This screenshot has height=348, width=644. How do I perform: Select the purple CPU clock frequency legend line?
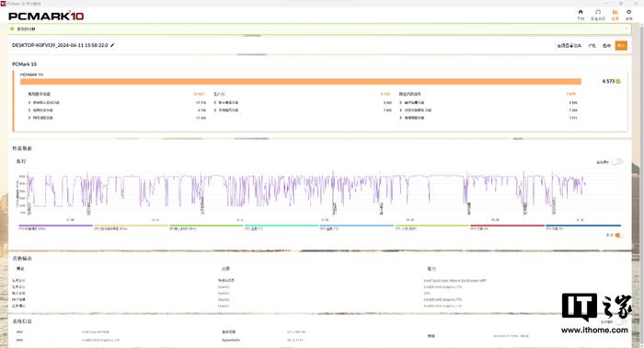55,226
